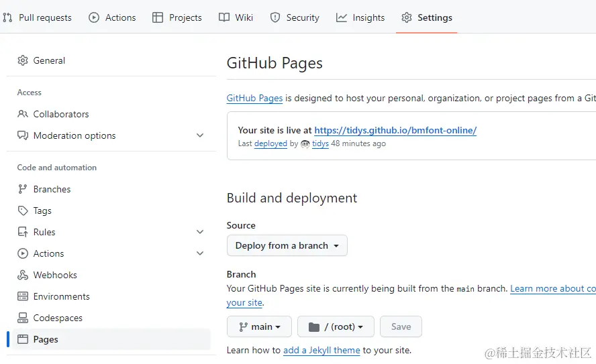This screenshot has height=364, width=596.
Task: Open the live site URL link
Action: [395, 130]
